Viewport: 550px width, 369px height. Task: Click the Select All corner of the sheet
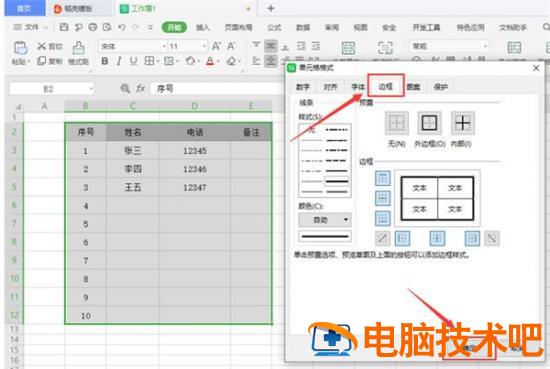tap(17, 106)
